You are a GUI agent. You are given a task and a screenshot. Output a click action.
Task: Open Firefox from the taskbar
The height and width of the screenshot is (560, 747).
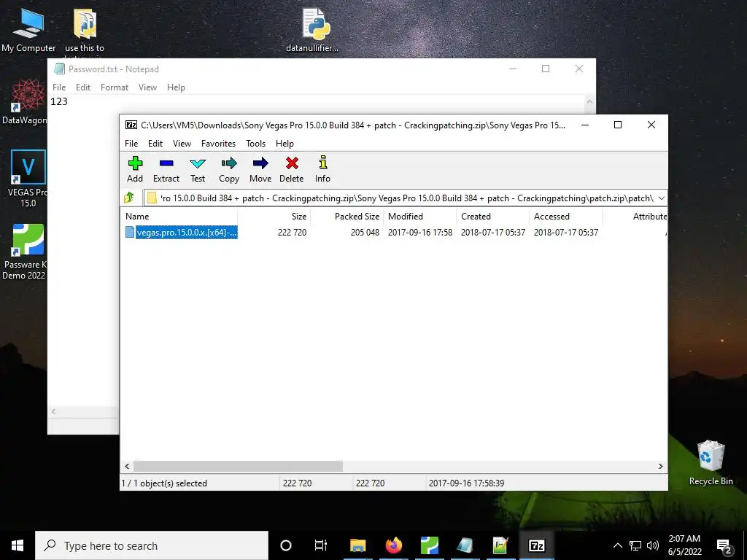tap(393, 545)
